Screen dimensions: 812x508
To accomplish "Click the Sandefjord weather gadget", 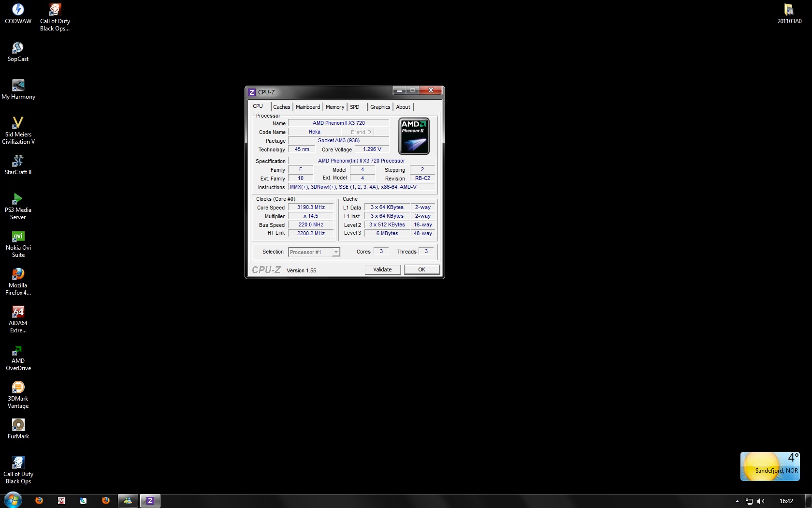I will point(770,466).
